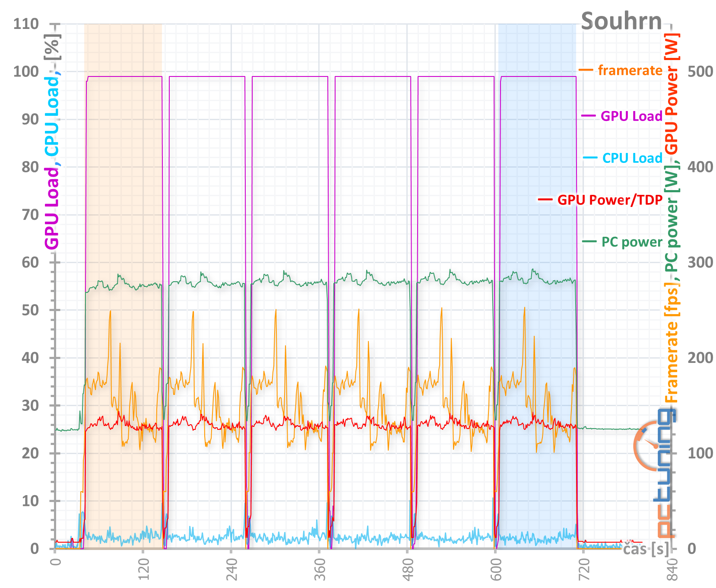Click the right axis value '300'
The image size is (716, 588).
(x=700, y=262)
